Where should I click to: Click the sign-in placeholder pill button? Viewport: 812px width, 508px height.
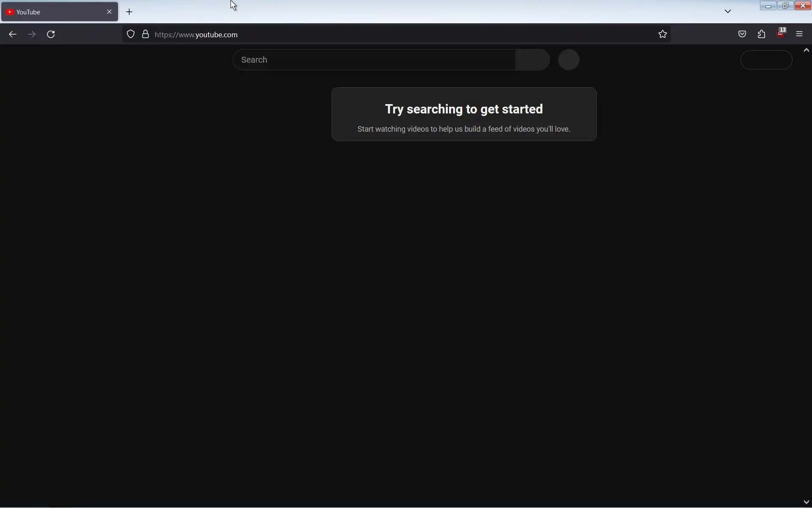pos(766,60)
